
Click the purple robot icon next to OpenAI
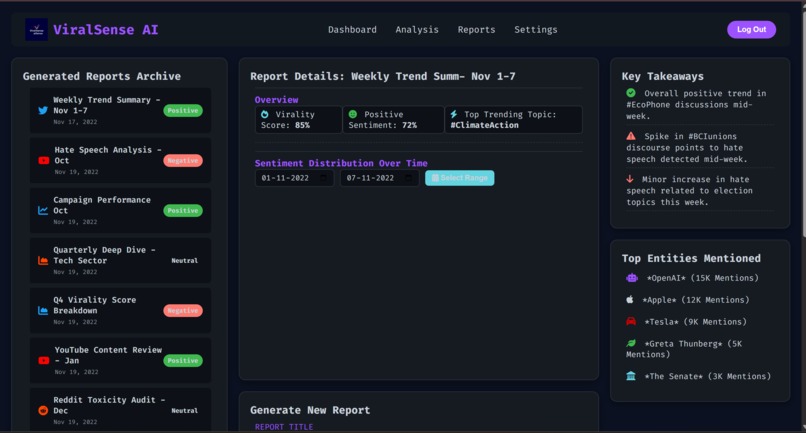click(632, 278)
